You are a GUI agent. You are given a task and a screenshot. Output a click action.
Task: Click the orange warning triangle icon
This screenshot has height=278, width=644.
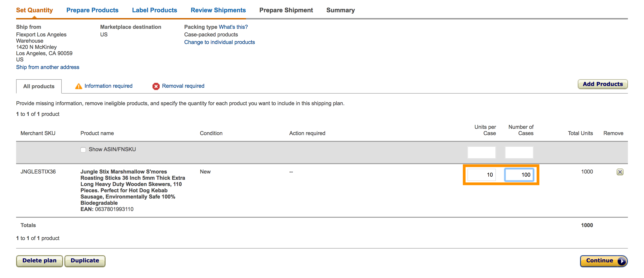point(78,86)
